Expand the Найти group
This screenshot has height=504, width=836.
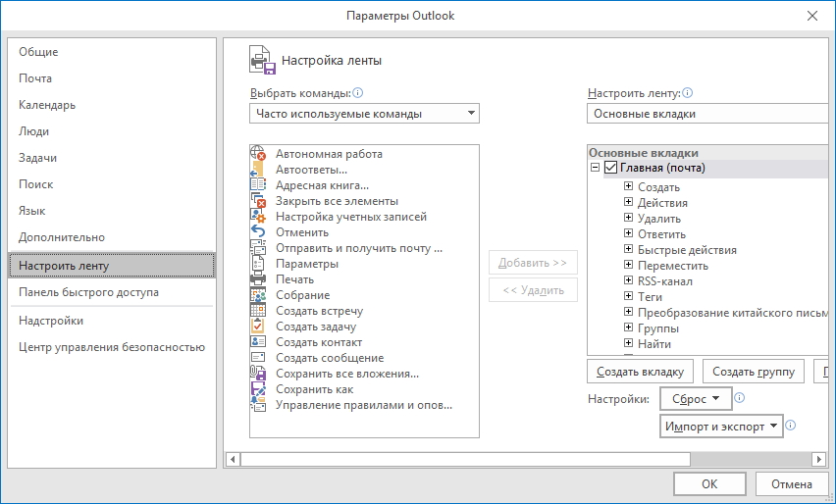[629, 343]
